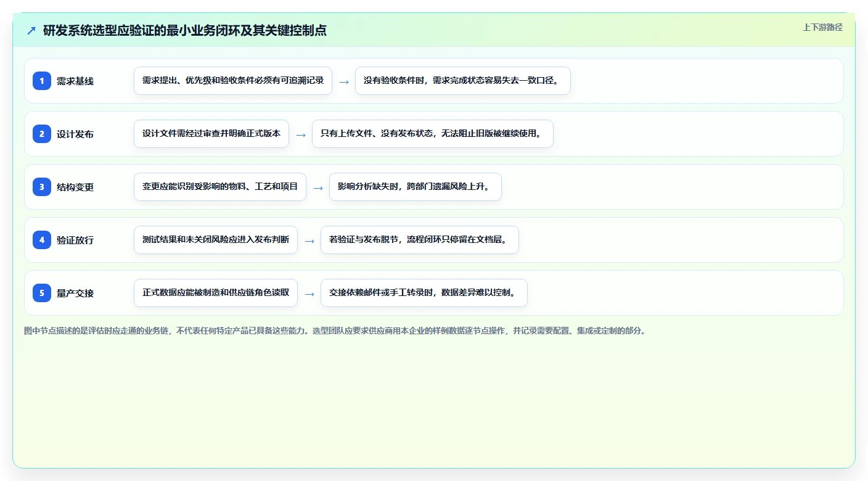The height and width of the screenshot is (481, 868).
Task: Click box 需求提出、优先级和验收条件必须有可追溯记录
Action: pyautogui.click(x=233, y=81)
